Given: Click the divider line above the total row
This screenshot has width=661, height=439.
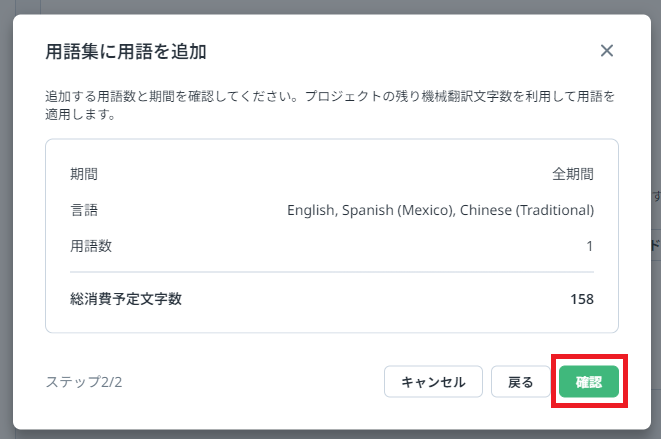Looking at the screenshot, I should tap(332, 270).
